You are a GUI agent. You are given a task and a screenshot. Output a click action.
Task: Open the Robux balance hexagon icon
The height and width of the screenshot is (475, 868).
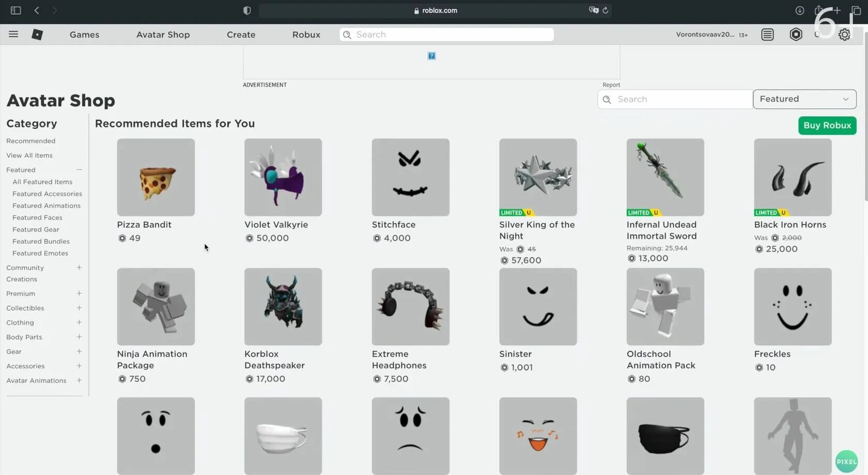click(x=796, y=35)
